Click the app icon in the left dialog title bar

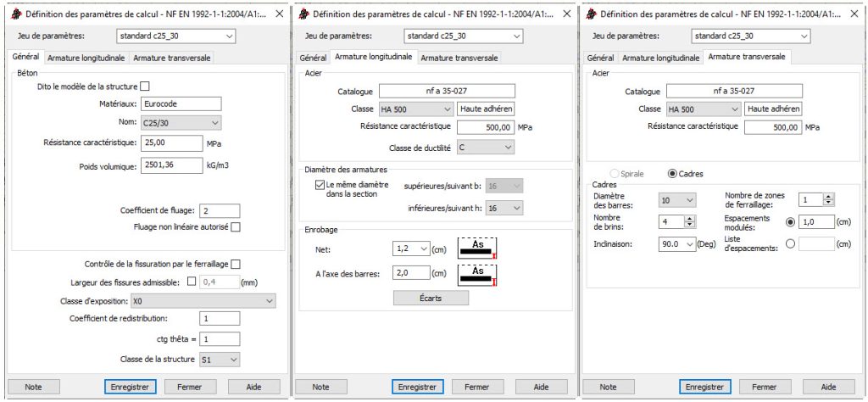[15, 14]
